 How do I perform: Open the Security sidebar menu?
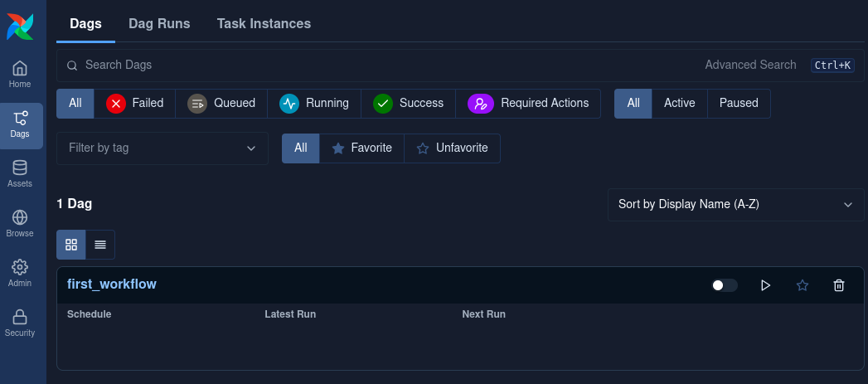20,324
